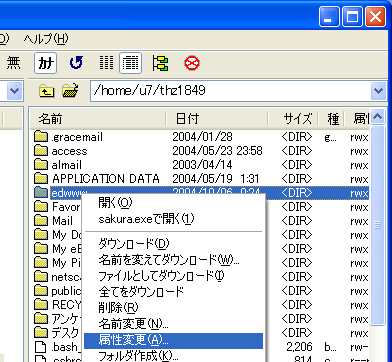Click the APPLICATION DATA folder icon
Image resolution: width=392 pixels, height=362 pixels.
[x=41, y=179]
